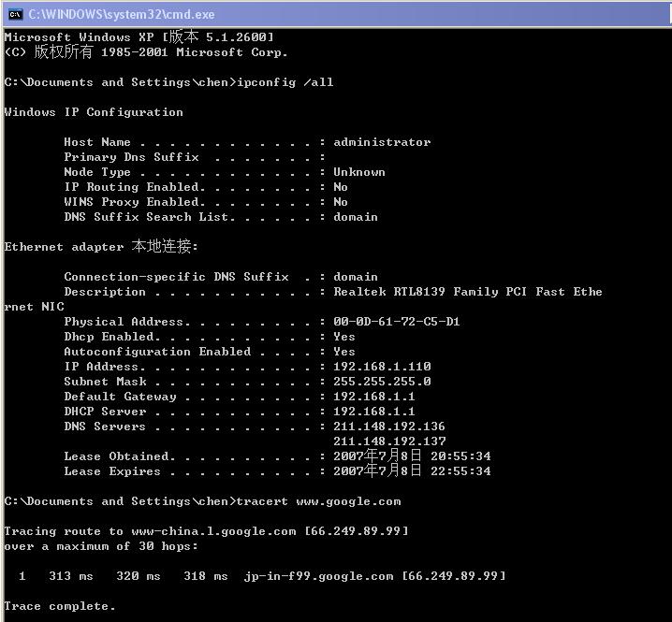Click the WINS Proxy Enabled 'No' value

341,202
